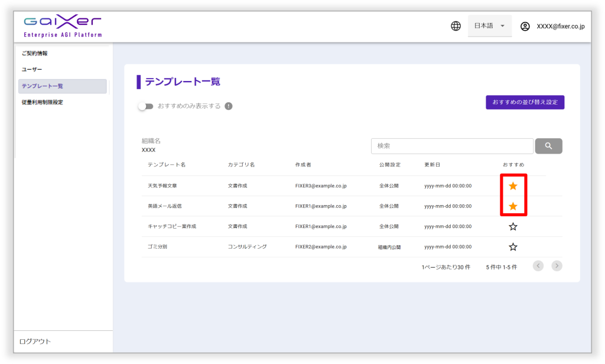Star the ゴミ分別 template

point(513,246)
